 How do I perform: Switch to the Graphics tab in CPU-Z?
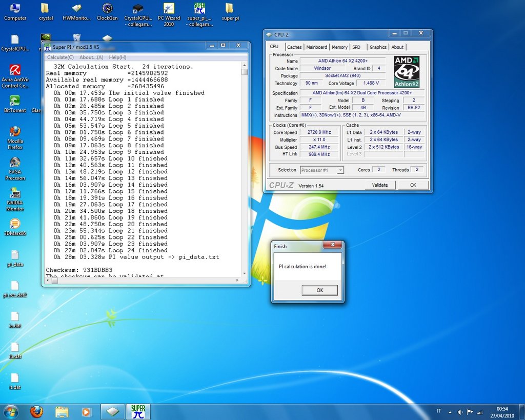378,47
